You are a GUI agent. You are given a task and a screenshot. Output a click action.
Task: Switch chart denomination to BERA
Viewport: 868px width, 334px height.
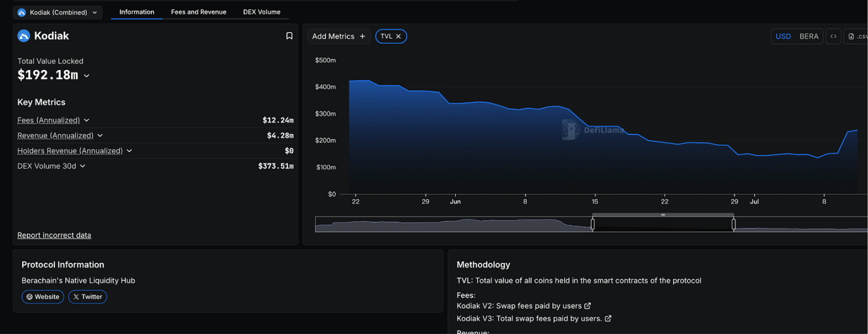tap(808, 36)
